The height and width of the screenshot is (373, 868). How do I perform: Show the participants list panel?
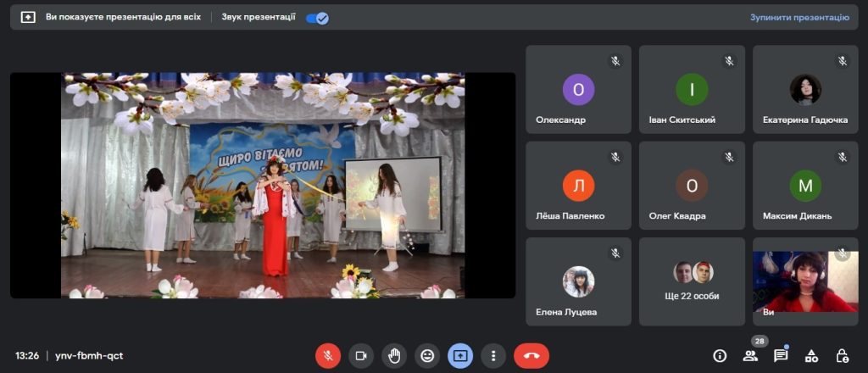750,355
